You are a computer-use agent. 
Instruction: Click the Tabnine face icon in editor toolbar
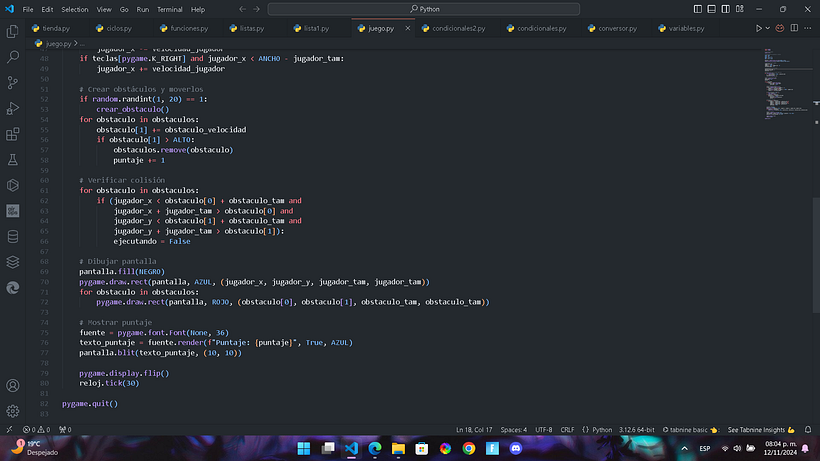[x=780, y=28]
